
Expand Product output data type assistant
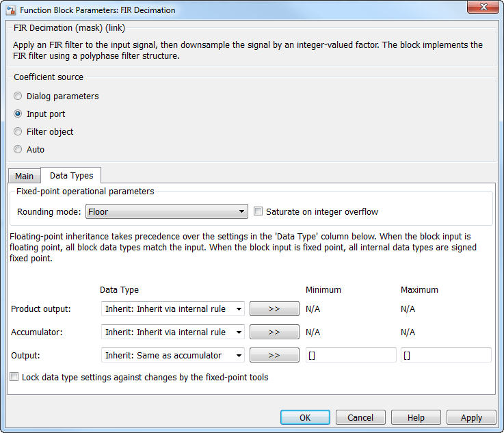pos(274,309)
